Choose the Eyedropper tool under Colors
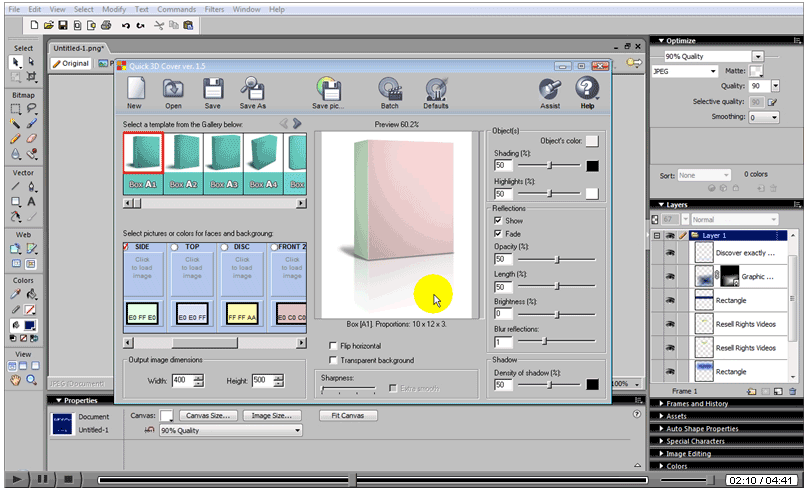Image resolution: width=807 pixels, height=491 pixels. point(15,294)
